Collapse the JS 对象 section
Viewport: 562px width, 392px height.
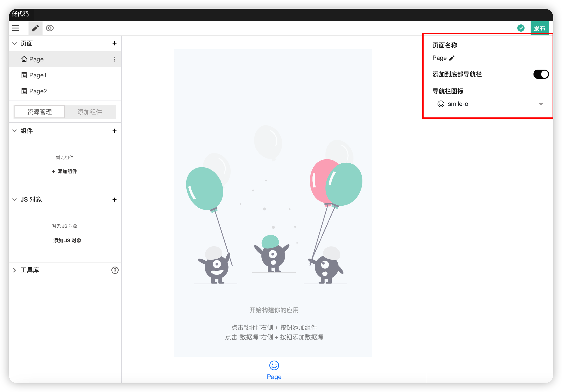(15, 200)
